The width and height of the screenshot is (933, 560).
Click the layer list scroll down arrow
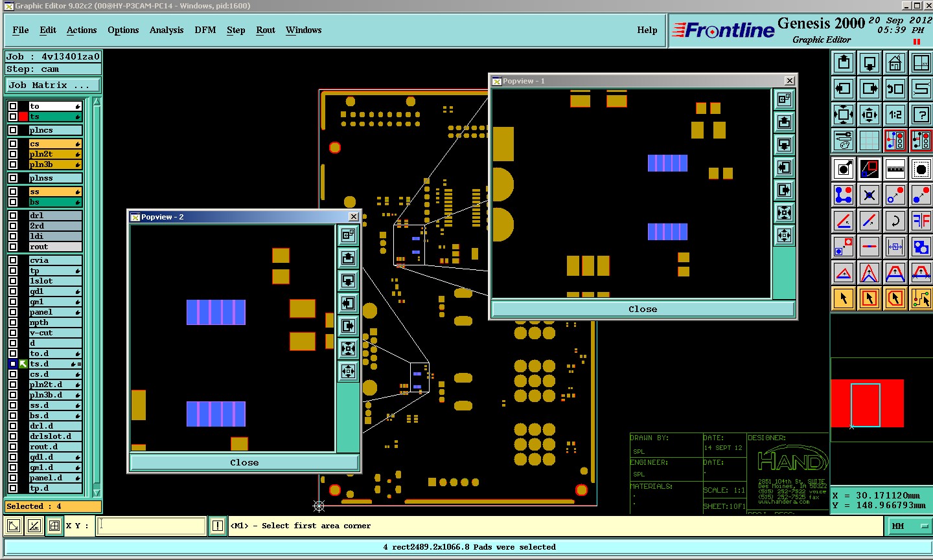(x=97, y=493)
